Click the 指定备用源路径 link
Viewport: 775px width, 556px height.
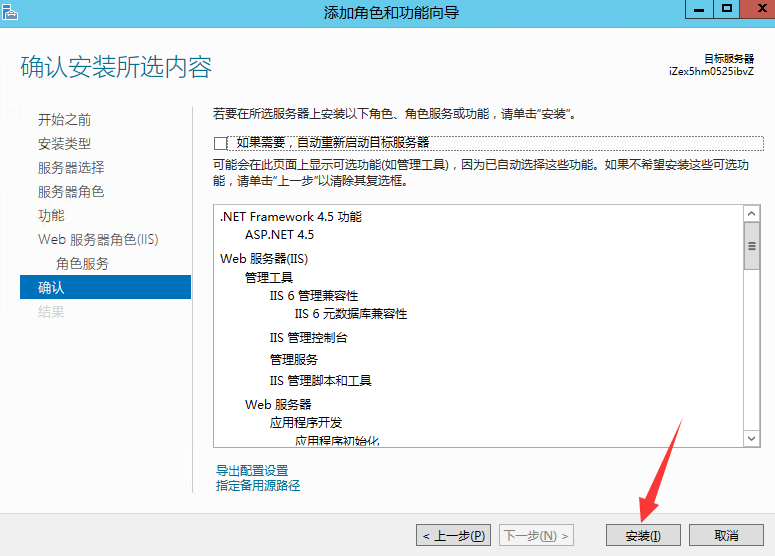[258, 485]
